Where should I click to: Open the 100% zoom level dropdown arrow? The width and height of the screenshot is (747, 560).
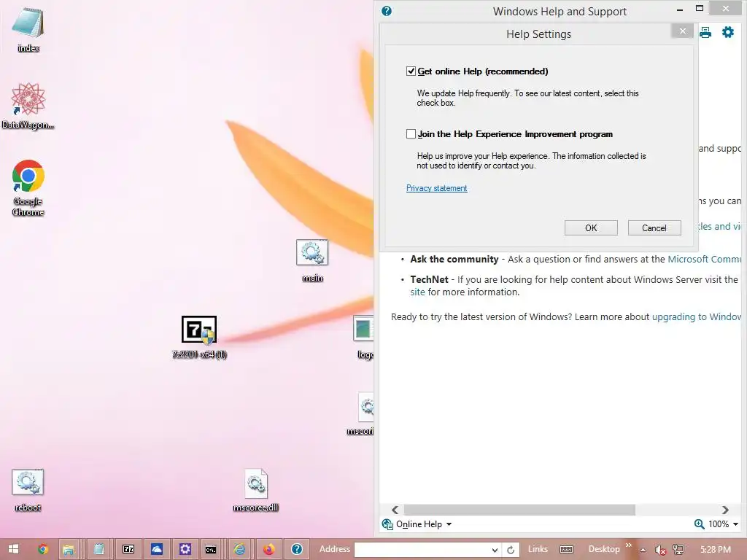point(735,524)
